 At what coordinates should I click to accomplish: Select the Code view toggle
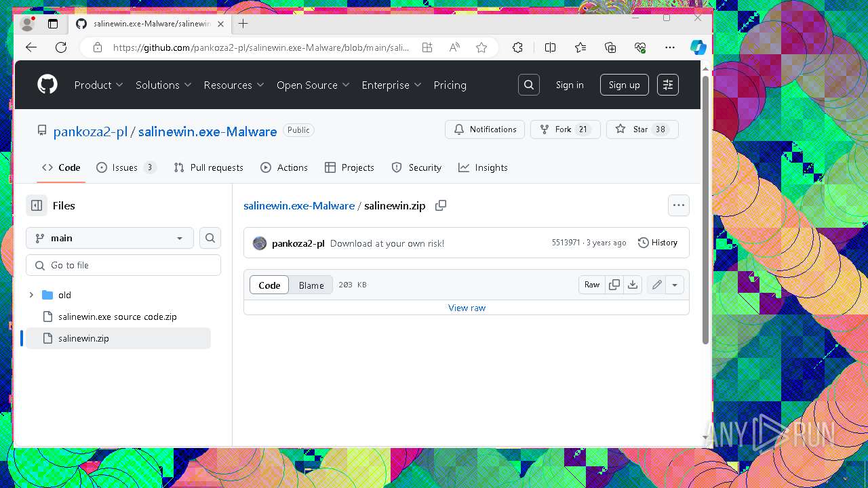point(269,285)
